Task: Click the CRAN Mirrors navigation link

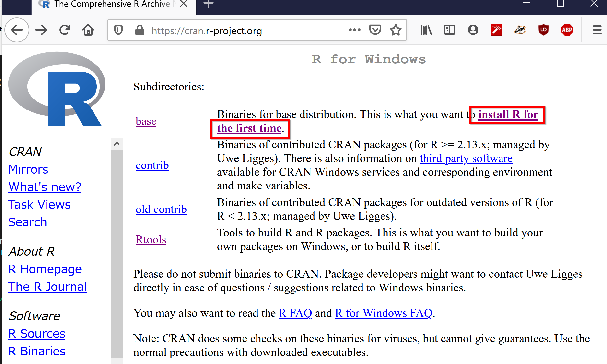Action: click(28, 169)
